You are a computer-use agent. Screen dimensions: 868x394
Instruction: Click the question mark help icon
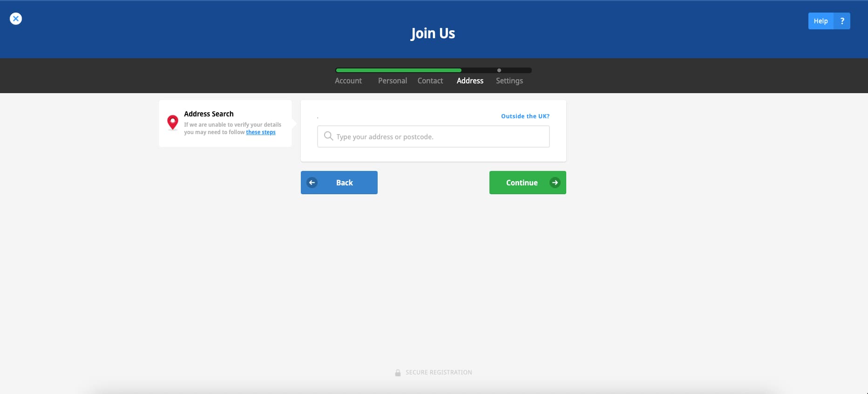pyautogui.click(x=842, y=21)
